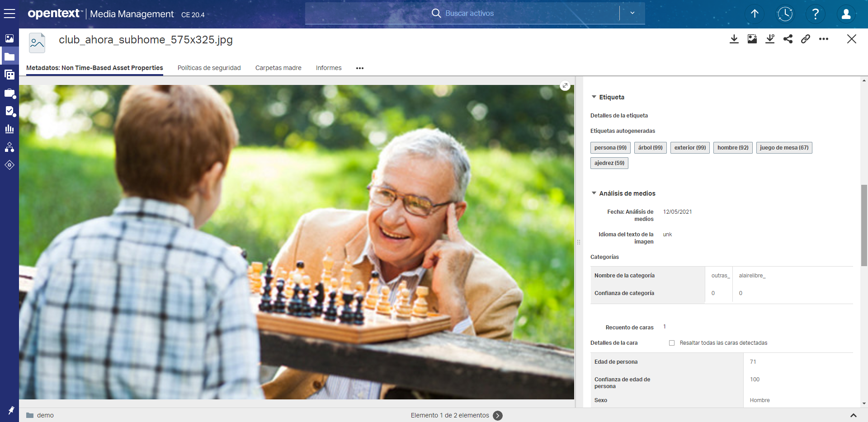Go to next element with arrow button

498,416
